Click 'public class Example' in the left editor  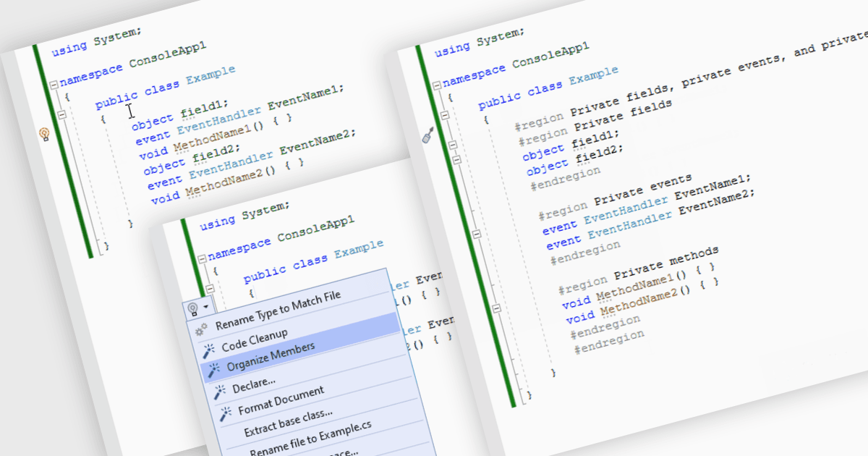[x=166, y=87]
